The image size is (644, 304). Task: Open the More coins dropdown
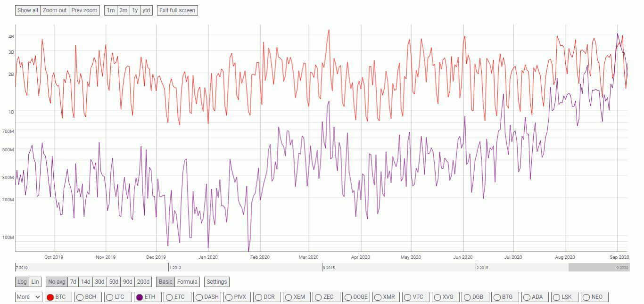[x=28, y=297]
